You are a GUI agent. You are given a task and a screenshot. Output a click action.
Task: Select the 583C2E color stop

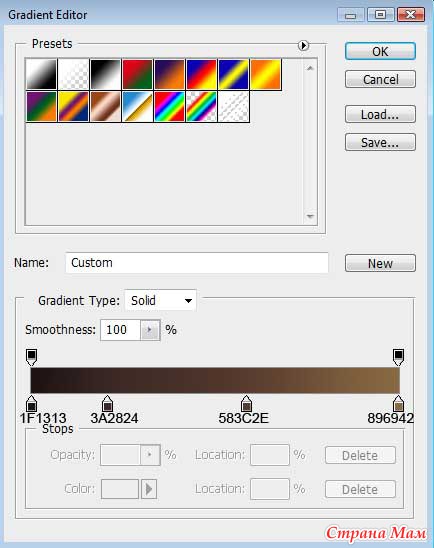click(x=246, y=404)
